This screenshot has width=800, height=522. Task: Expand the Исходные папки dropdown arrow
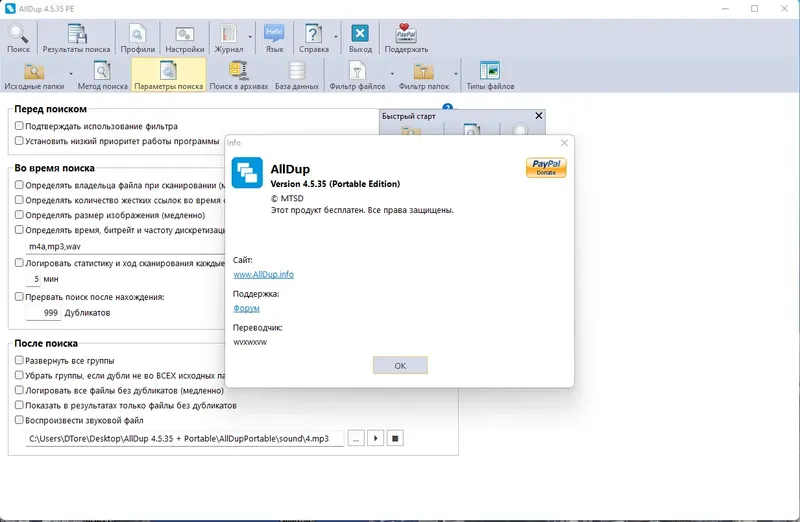point(71,74)
